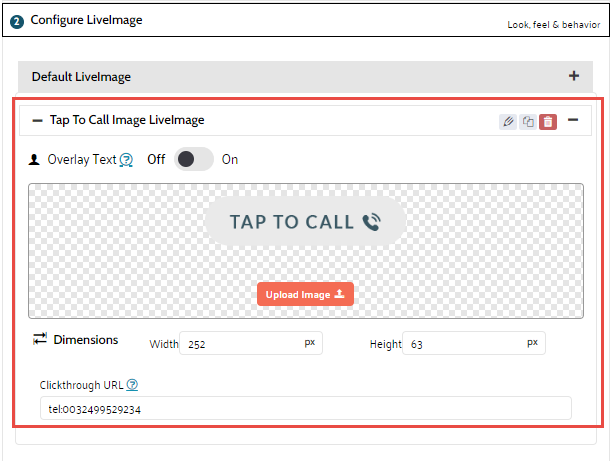Click the duplicate icon for Tap To Call LiveImage
This screenshot has width=614, height=461.
click(x=528, y=122)
